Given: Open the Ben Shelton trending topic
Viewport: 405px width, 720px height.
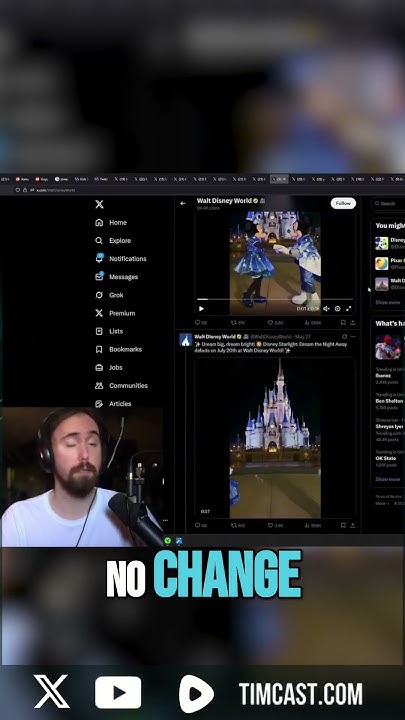Looking at the screenshot, I should [x=389, y=400].
